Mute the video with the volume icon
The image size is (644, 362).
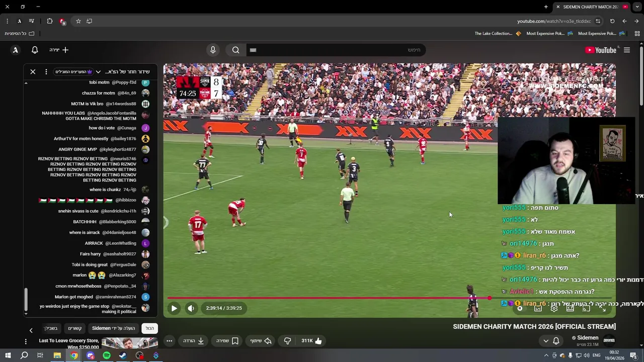tap(191, 308)
